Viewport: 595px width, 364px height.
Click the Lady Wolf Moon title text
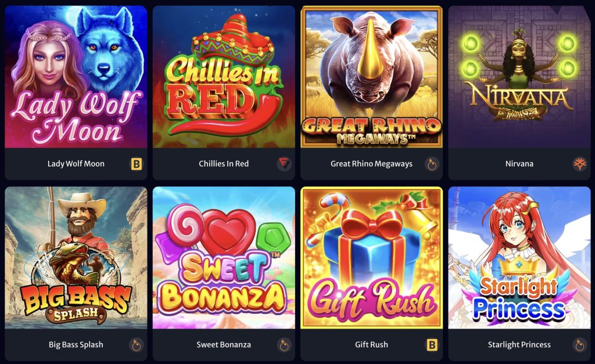[76, 164]
